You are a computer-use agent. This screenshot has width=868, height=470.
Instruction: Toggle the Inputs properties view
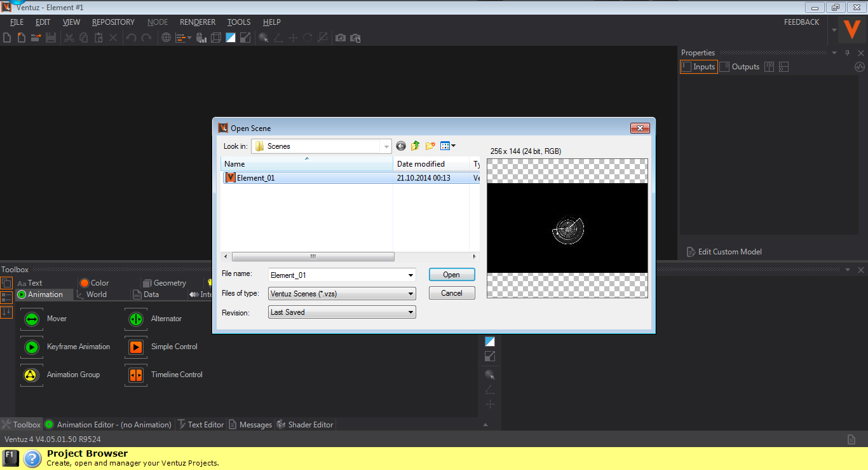[x=698, y=67]
